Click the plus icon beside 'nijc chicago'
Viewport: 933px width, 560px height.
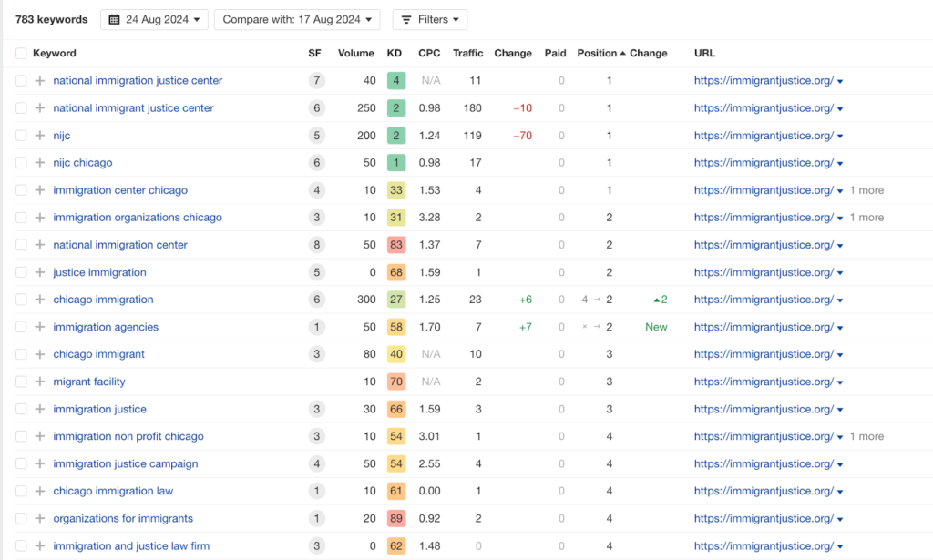click(40, 163)
